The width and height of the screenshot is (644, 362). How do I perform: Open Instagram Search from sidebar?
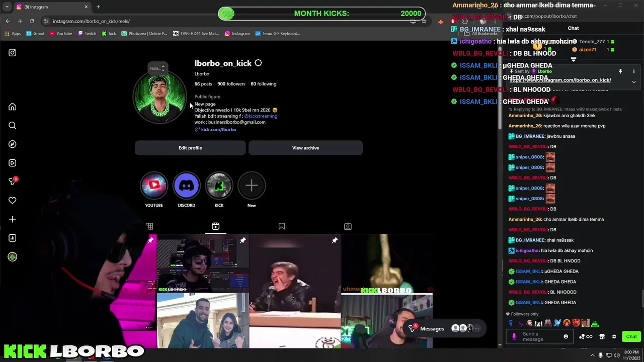click(13, 126)
